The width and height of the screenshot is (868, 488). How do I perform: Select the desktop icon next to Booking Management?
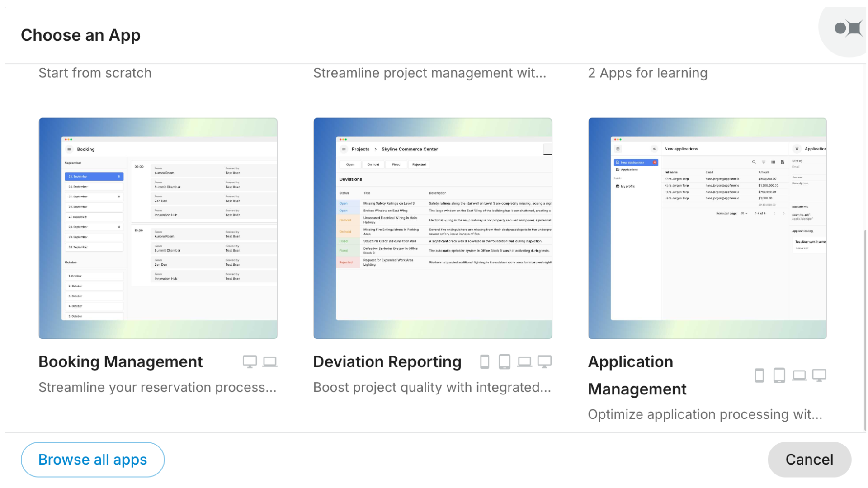pos(250,361)
